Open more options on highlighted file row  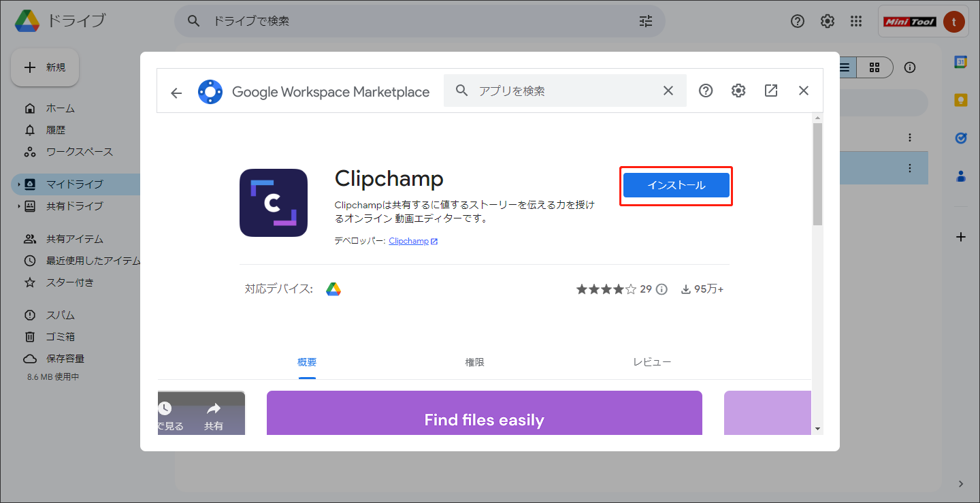coord(910,168)
